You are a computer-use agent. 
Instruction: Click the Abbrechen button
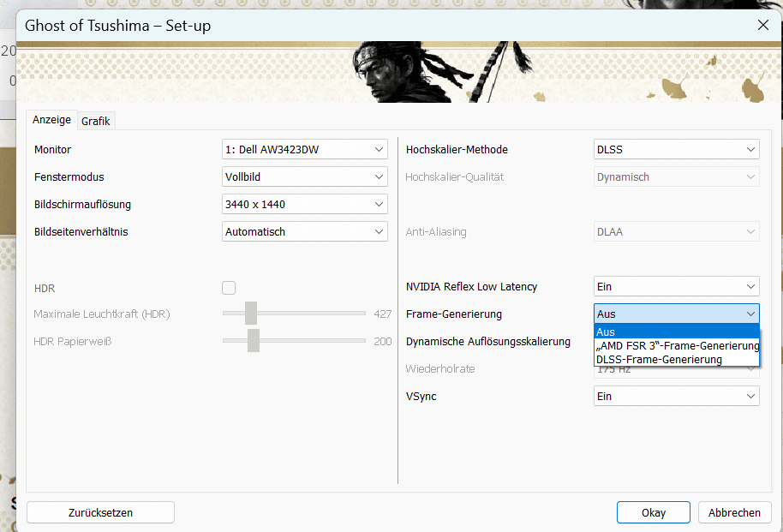(x=734, y=512)
